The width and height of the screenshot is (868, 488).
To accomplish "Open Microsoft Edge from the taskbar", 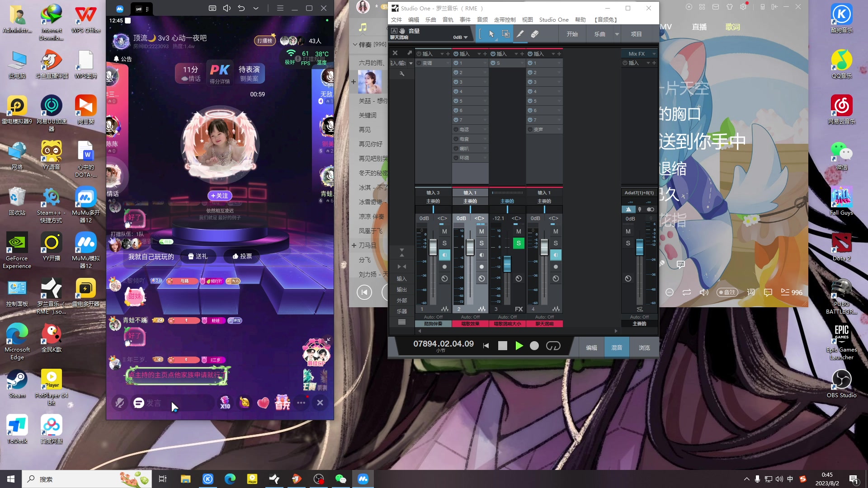I will 230,479.
